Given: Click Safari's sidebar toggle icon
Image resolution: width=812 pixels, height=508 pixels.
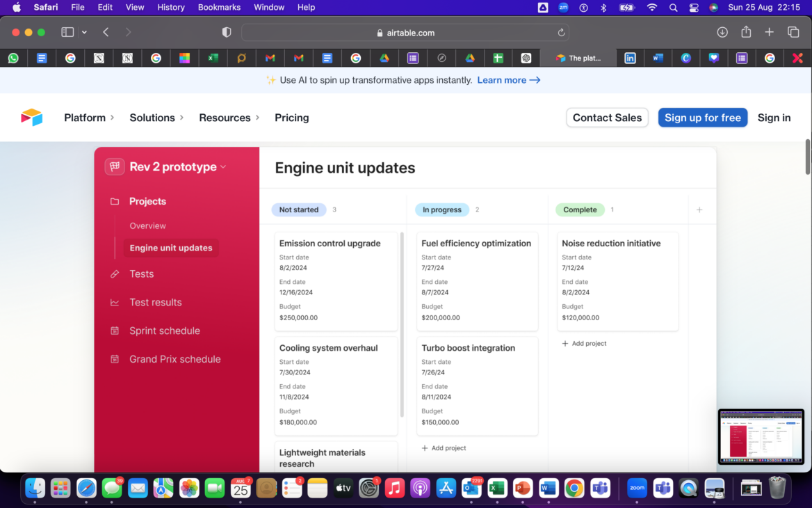Looking at the screenshot, I should [x=67, y=32].
